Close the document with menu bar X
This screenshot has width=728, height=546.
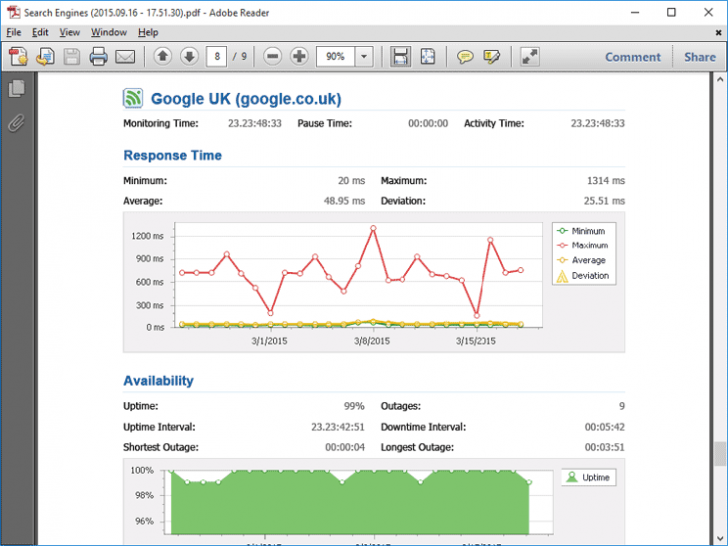(x=718, y=32)
